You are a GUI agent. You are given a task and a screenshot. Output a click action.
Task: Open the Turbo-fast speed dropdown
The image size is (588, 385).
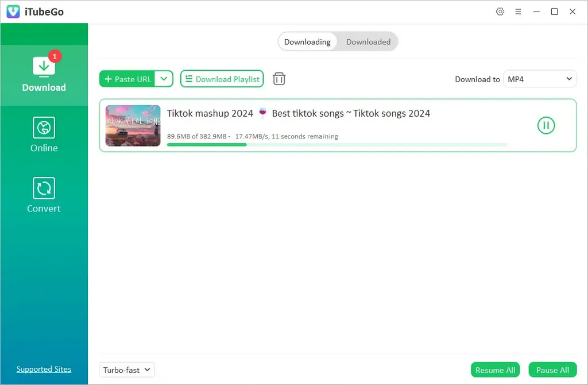pos(127,370)
